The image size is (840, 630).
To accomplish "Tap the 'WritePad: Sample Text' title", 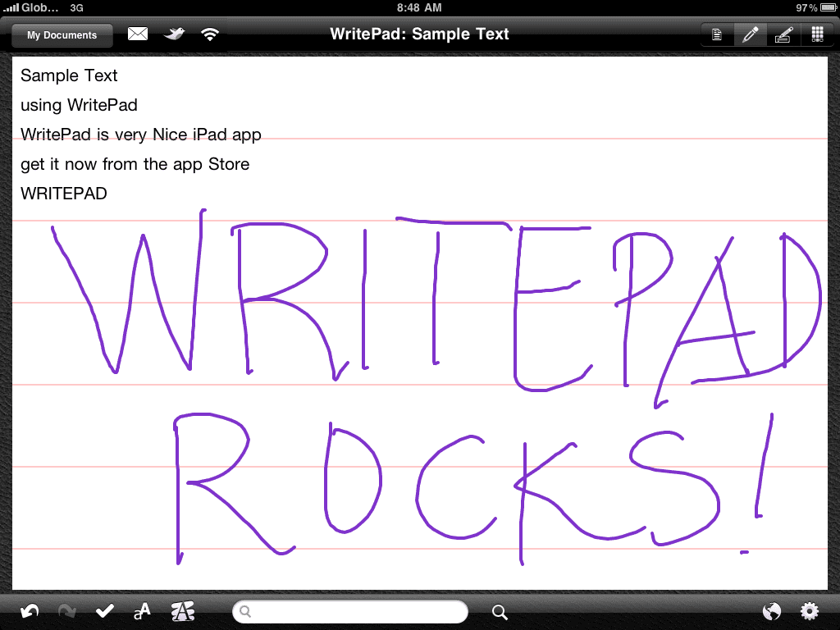I will (x=419, y=34).
